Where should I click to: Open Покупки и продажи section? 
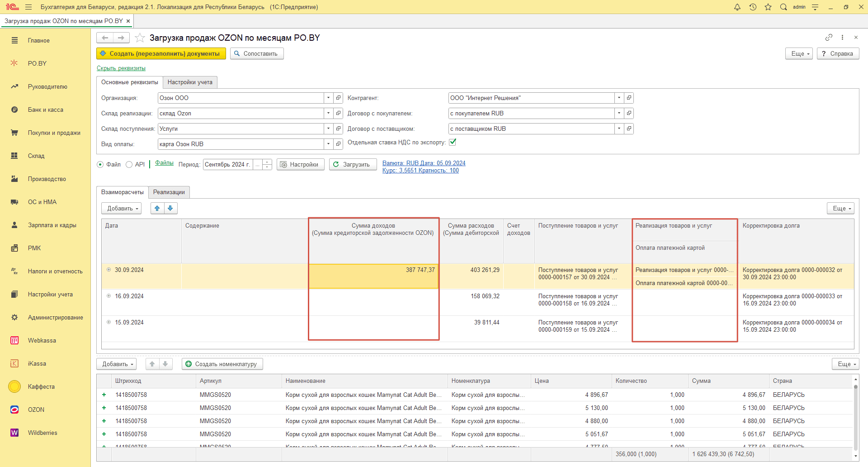coord(54,133)
